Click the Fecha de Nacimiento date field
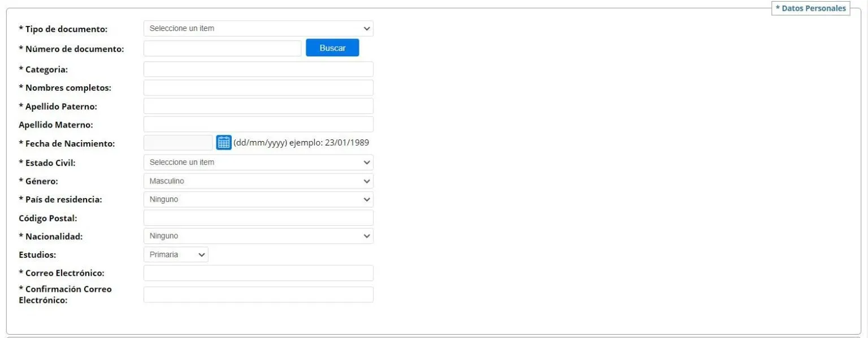The width and height of the screenshot is (868, 338). [178, 143]
